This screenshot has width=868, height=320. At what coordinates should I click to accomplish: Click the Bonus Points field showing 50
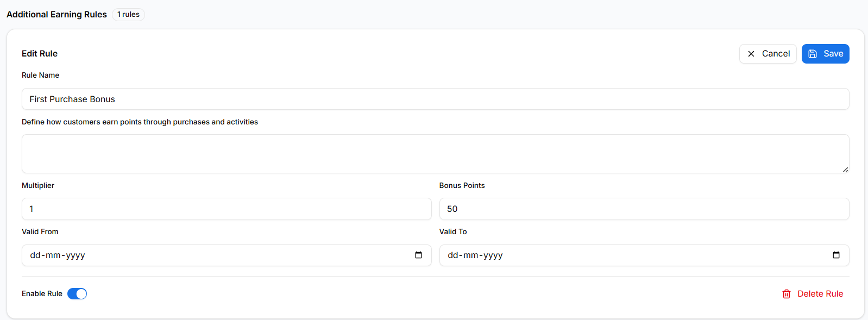pos(644,209)
